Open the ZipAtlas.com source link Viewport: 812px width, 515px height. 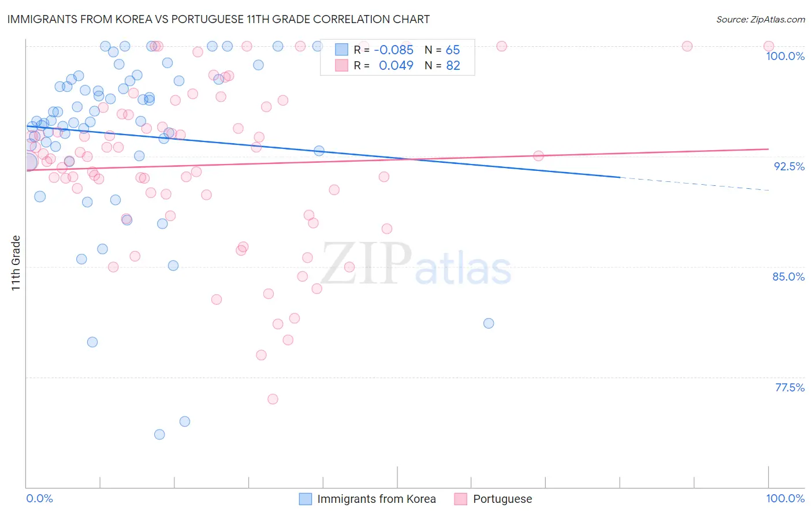pyautogui.click(x=761, y=19)
